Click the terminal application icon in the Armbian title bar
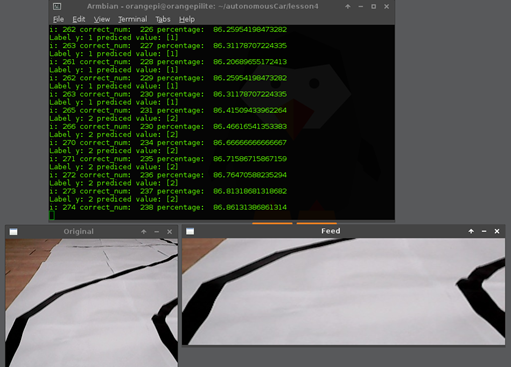The width and height of the screenshot is (511, 367). coord(57,6)
